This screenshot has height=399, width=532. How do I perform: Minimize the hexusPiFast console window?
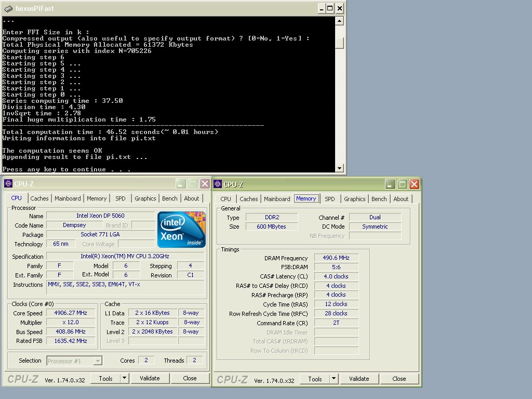(321, 8)
